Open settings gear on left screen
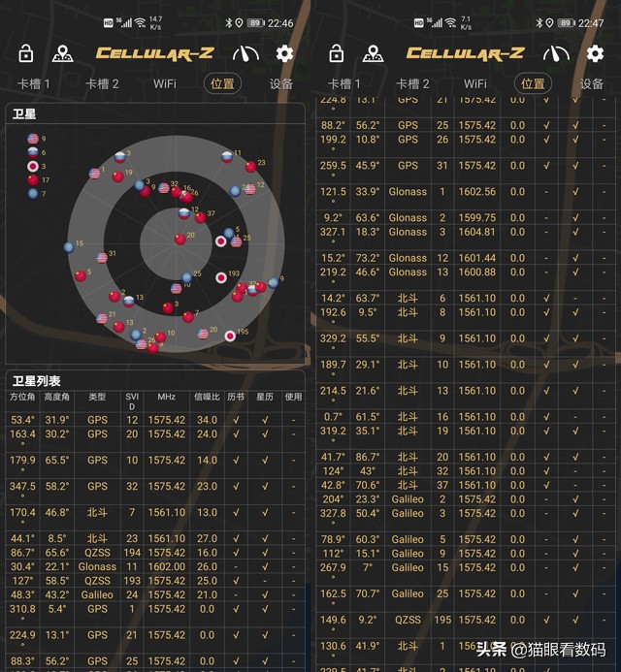Screen dimensions: 621x672 (284, 53)
